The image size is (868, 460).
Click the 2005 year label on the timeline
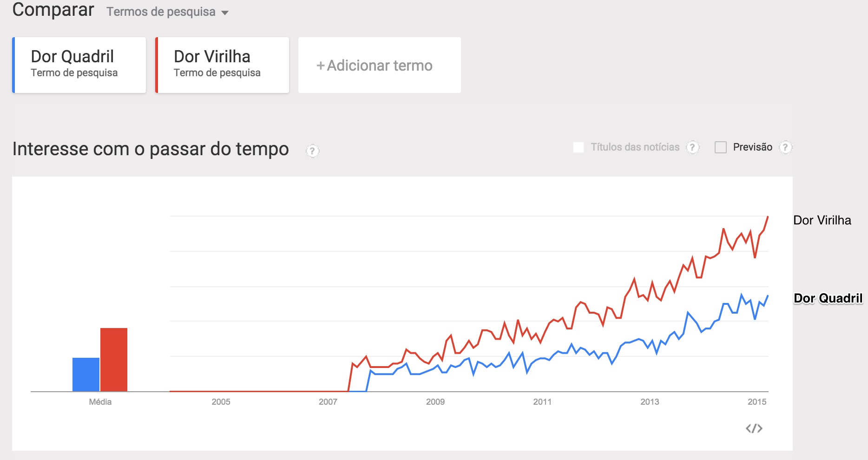pos(221,402)
